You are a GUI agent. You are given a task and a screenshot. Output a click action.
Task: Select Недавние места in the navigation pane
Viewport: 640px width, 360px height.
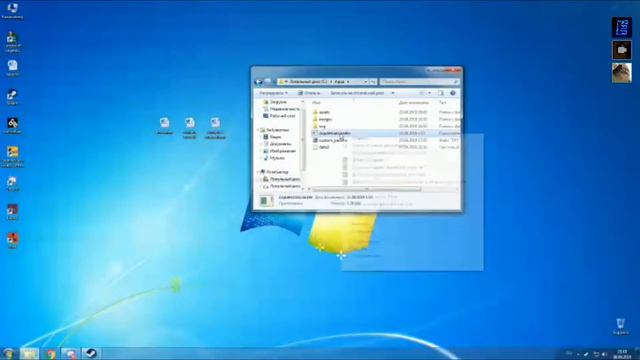pyautogui.click(x=281, y=109)
